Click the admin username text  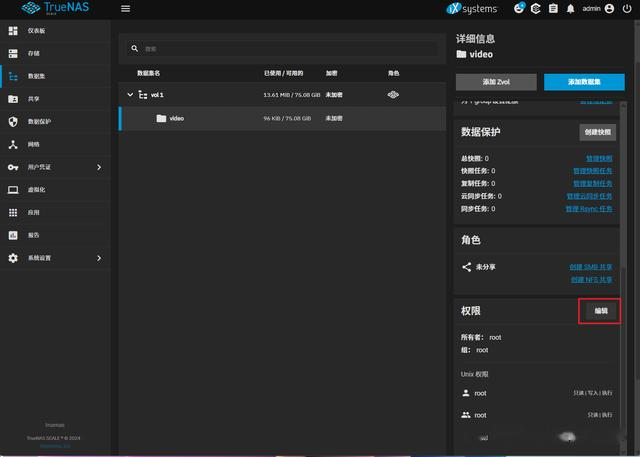click(591, 9)
